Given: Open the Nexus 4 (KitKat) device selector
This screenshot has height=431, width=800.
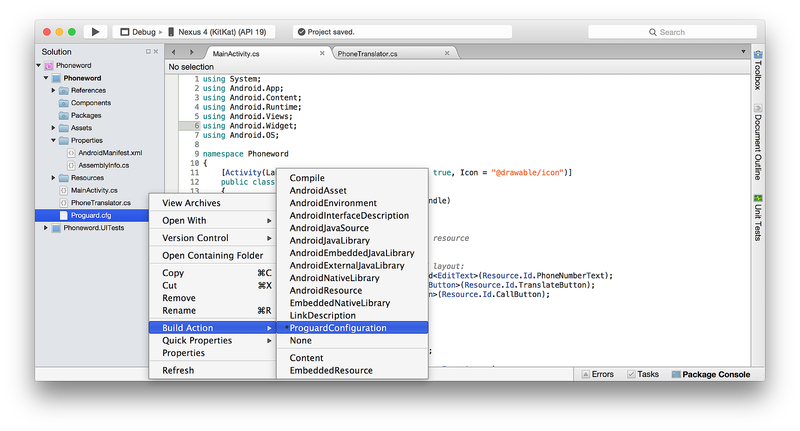Looking at the screenshot, I should [x=219, y=32].
